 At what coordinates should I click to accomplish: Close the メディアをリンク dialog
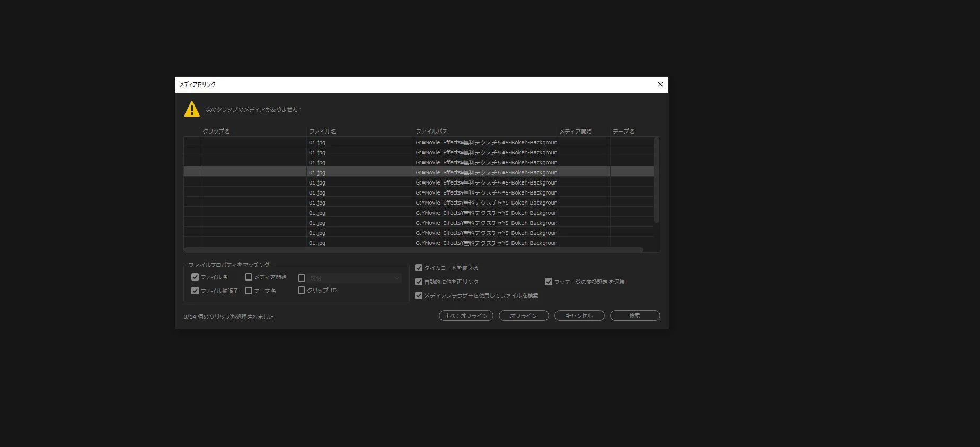point(660,84)
